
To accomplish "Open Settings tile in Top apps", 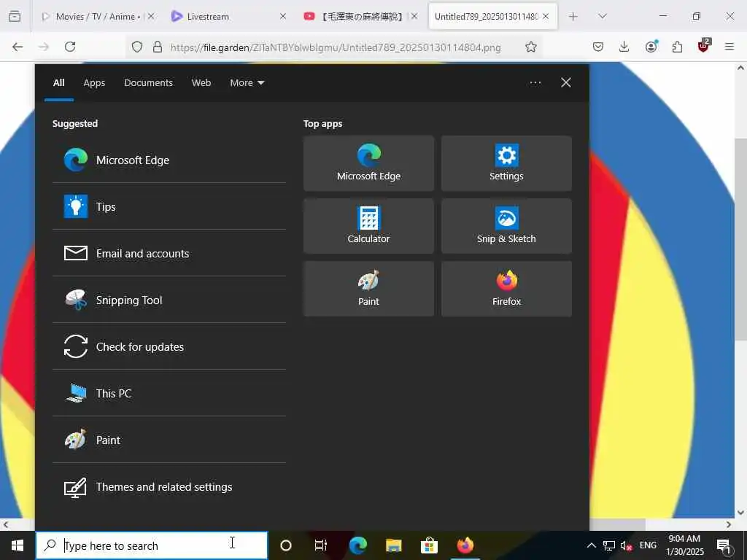I will tap(506, 163).
